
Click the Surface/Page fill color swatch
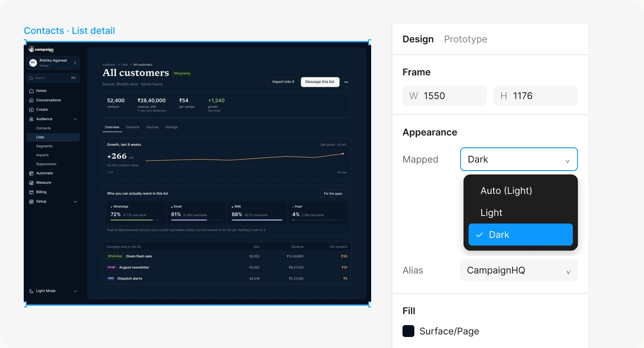(x=408, y=331)
